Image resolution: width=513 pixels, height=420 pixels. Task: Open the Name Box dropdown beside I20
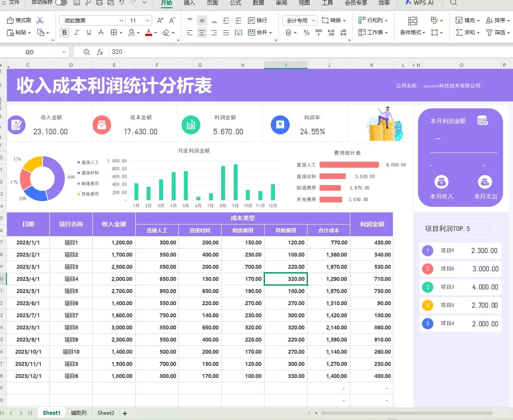click(x=64, y=52)
